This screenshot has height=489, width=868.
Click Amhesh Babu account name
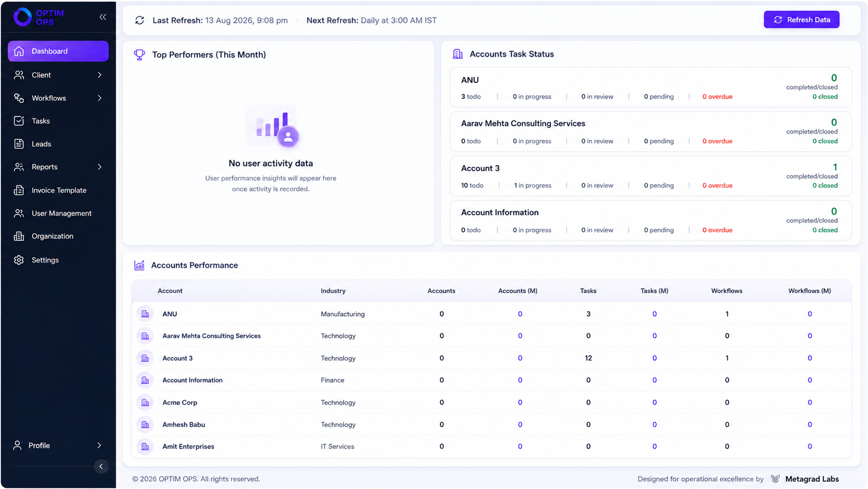[183, 425]
